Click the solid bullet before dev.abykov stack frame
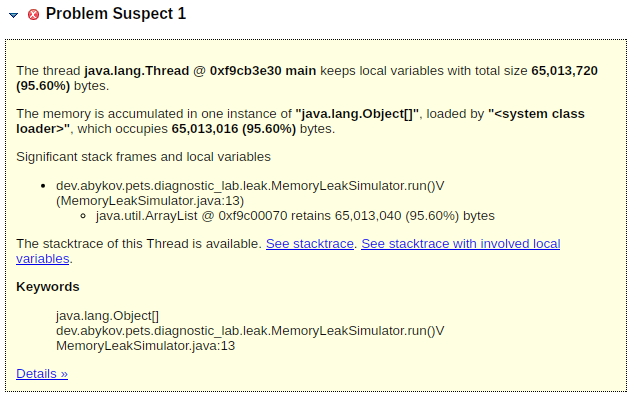The height and width of the screenshot is (402, 637). pyautogui.click(x=43, y=187)
